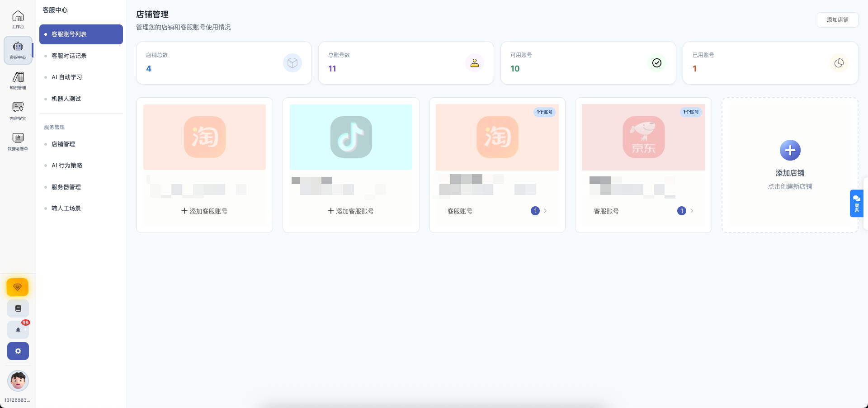This screenshot has height=408, width=868.
Task: Open the 工作台 icon in sidebar
Action: (x=18, y=19)
